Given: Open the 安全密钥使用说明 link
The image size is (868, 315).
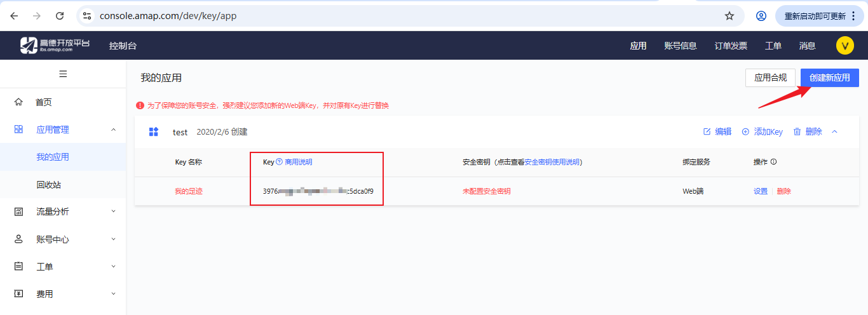Looking at the screenshot, I should pyautogui.click(x=552, y=162).
